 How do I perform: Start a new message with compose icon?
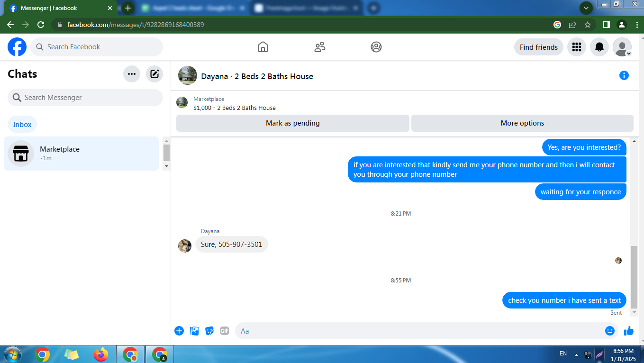click(x=154, y=74)
